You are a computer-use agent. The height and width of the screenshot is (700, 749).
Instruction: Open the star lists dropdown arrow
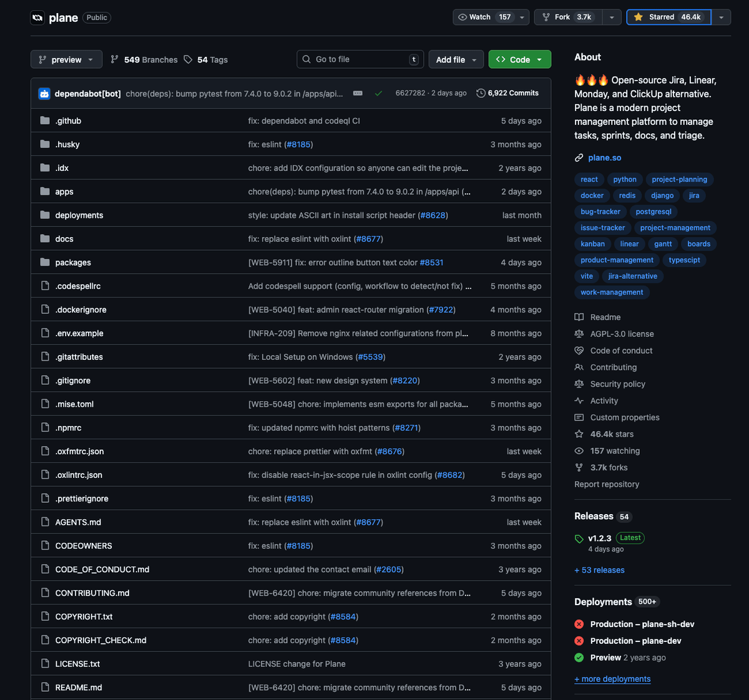pos(721,17)
